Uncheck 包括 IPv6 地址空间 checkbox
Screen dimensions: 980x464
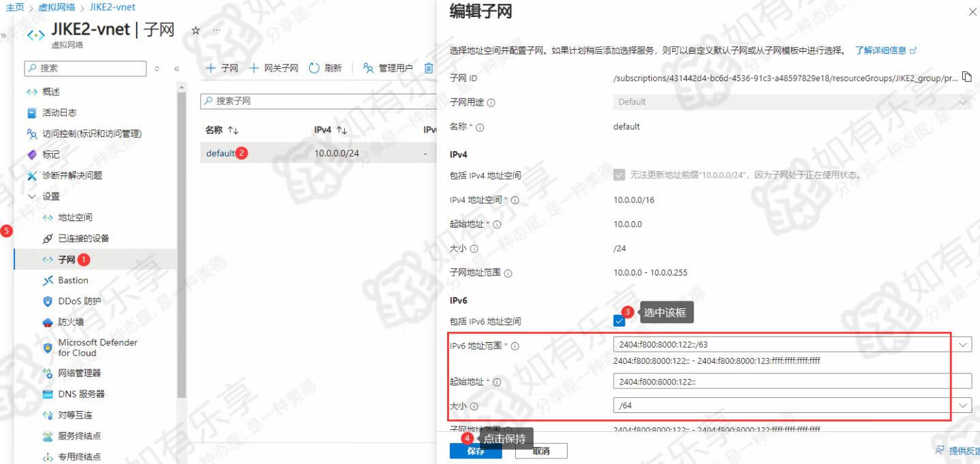point(619,321)
